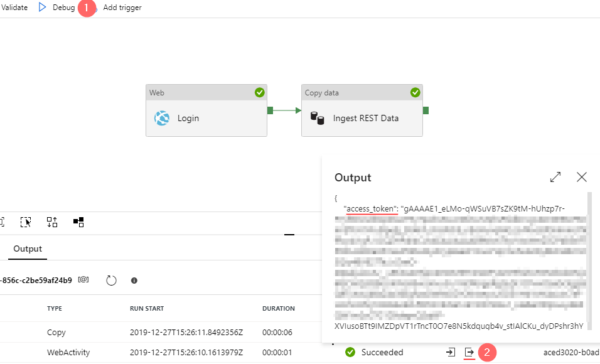Open the run info icon
Screen dimensions: 600x364
[x=134, y=281]
